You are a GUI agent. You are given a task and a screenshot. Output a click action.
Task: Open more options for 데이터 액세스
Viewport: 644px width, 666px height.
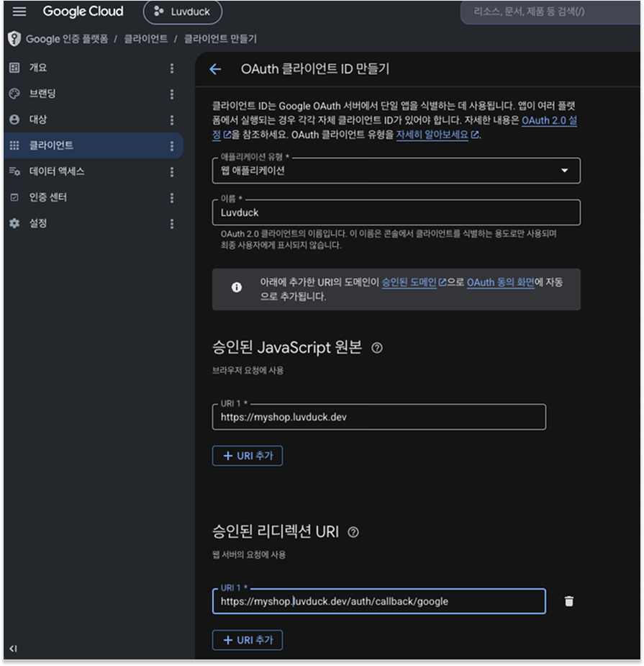point(172,172)
